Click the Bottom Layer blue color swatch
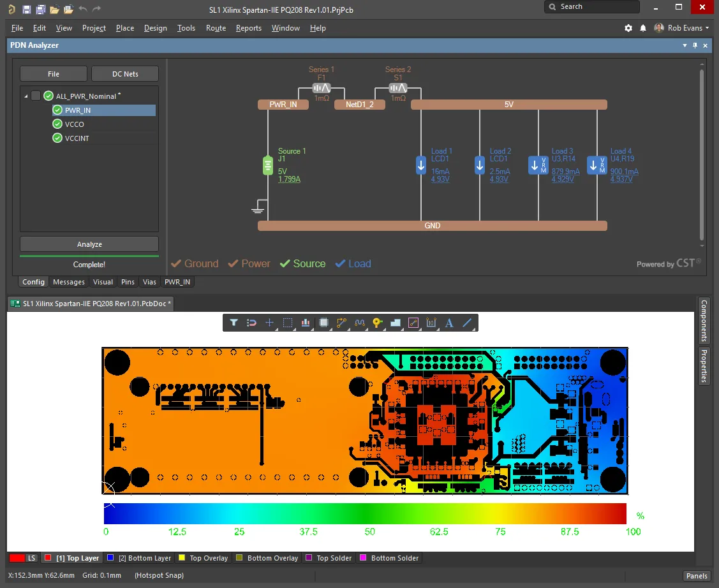 110,558
